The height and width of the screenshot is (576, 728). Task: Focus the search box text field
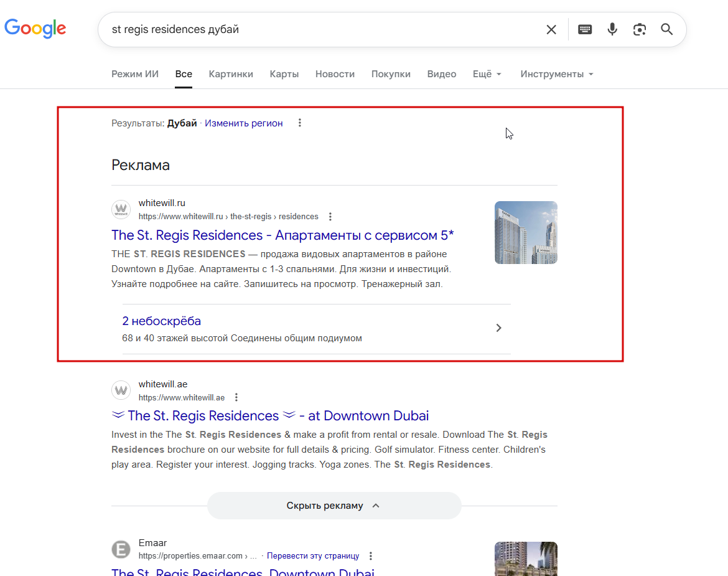[325, 29]
